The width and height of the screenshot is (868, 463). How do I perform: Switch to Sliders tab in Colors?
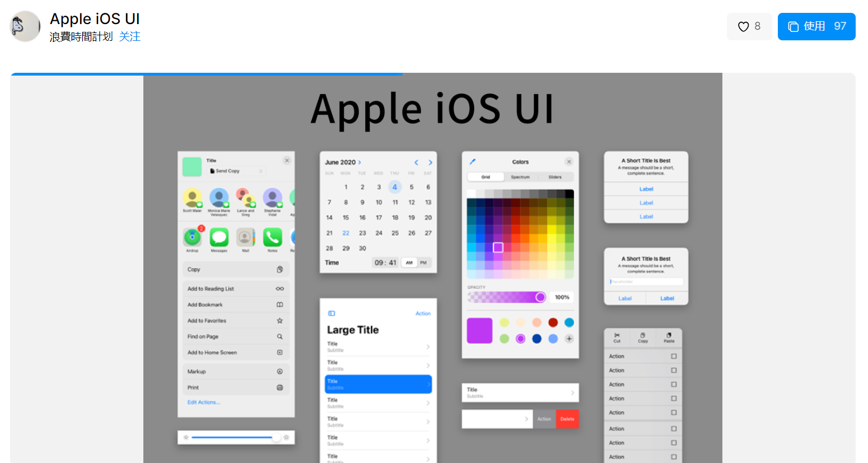(555, 177)
